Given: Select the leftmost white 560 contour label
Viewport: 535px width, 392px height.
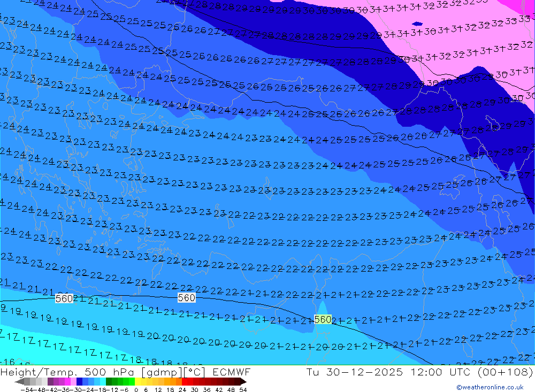Looking at the screenshot, I should pyautogui.click(x=64, y=299).
